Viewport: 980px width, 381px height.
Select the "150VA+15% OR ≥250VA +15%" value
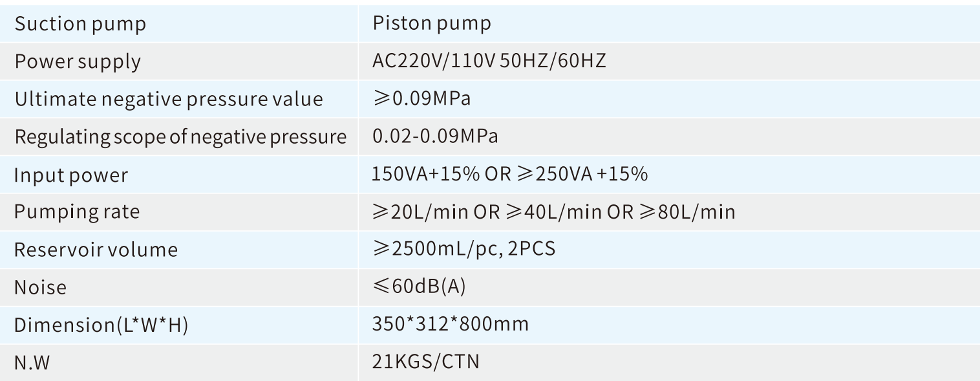pos(511,175)
